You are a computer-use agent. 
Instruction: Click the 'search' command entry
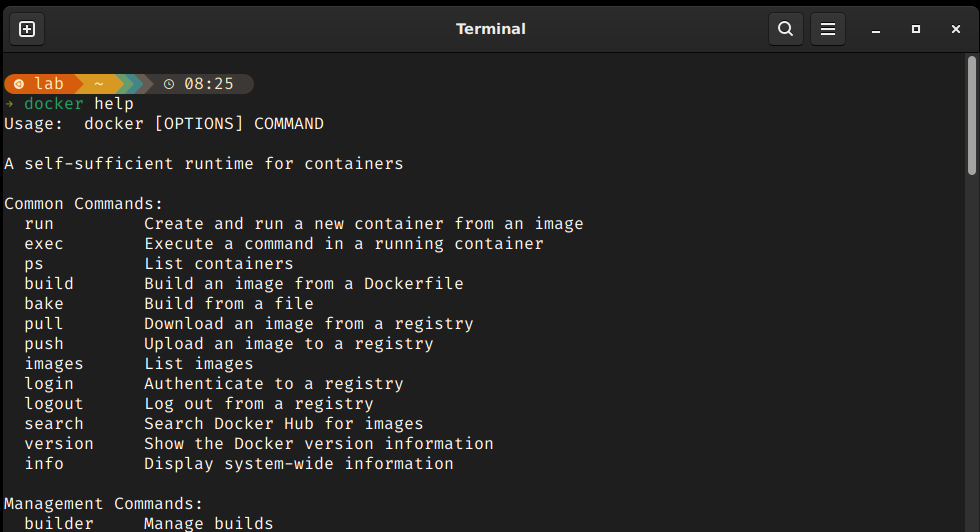(54, 424)
